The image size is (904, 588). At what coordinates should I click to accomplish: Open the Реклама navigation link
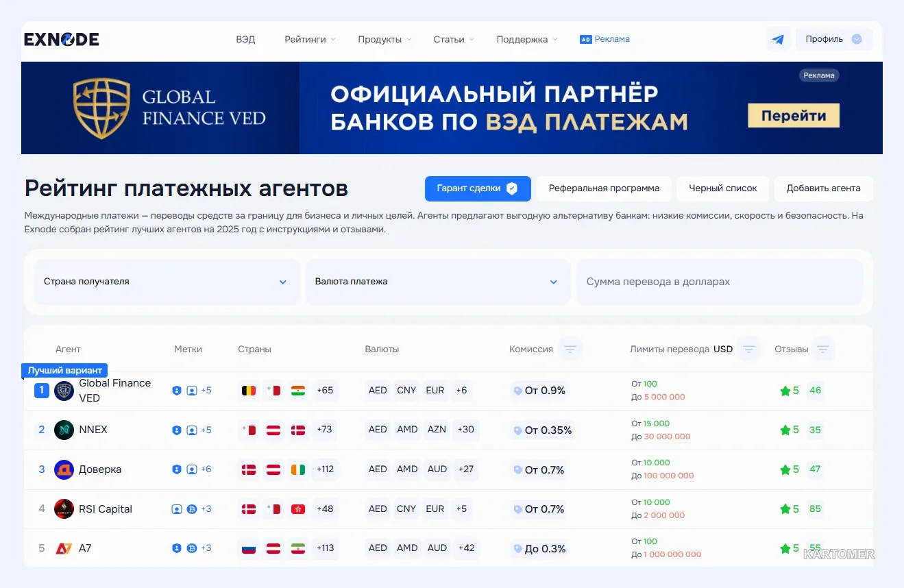point(604,39)
